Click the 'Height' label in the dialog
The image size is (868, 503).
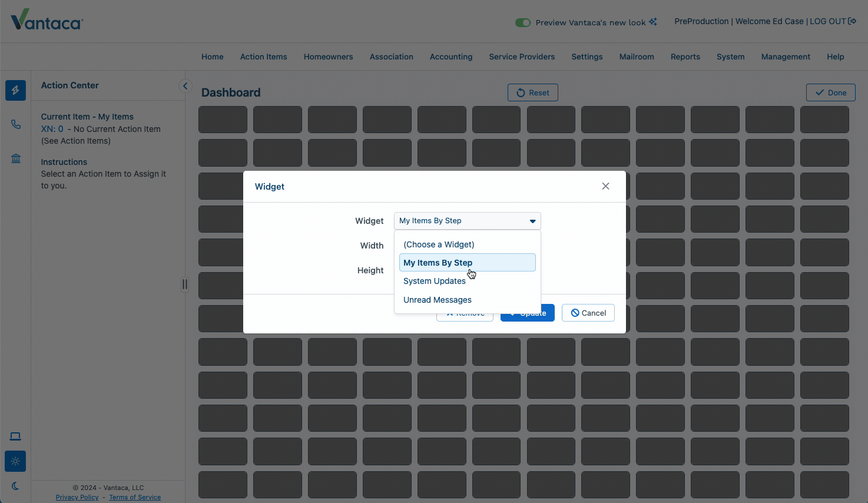point(370,270)
